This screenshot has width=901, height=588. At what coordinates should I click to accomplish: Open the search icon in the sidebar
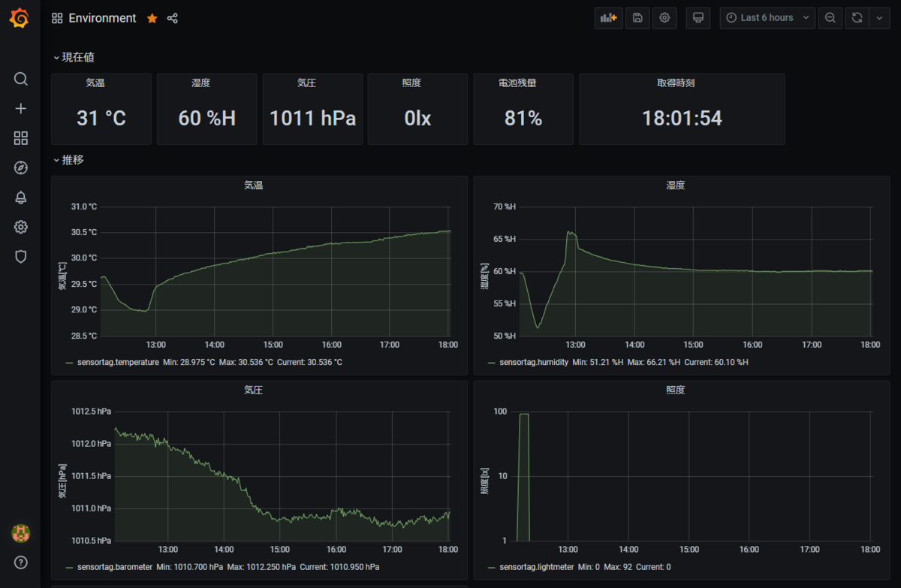[x=21, y=79]
